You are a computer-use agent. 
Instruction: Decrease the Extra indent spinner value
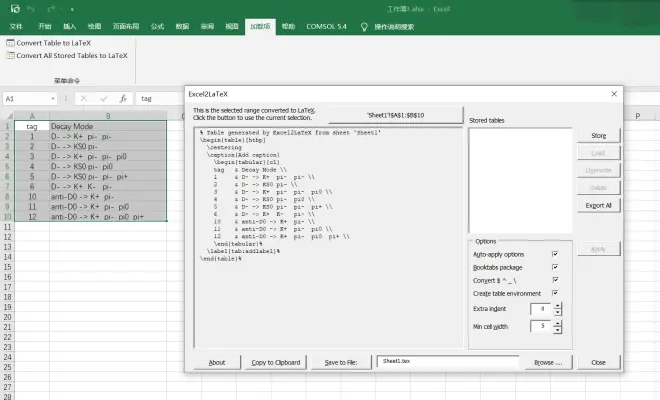(558, 312)
